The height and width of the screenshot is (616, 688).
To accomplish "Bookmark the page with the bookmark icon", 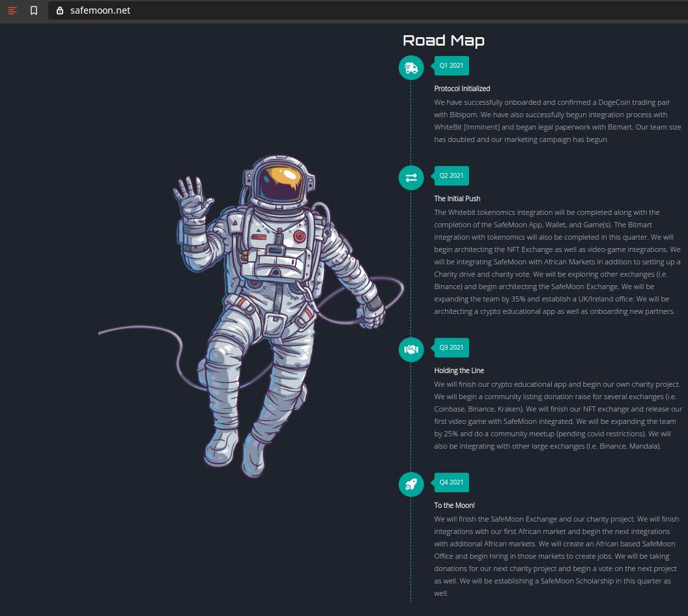I will click(34, 10).
